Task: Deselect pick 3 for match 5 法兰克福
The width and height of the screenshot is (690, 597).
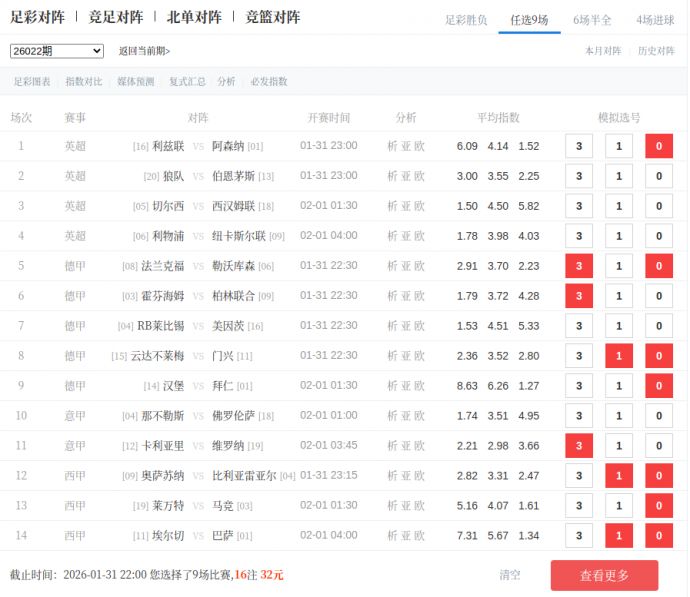Action: [579, 266]
